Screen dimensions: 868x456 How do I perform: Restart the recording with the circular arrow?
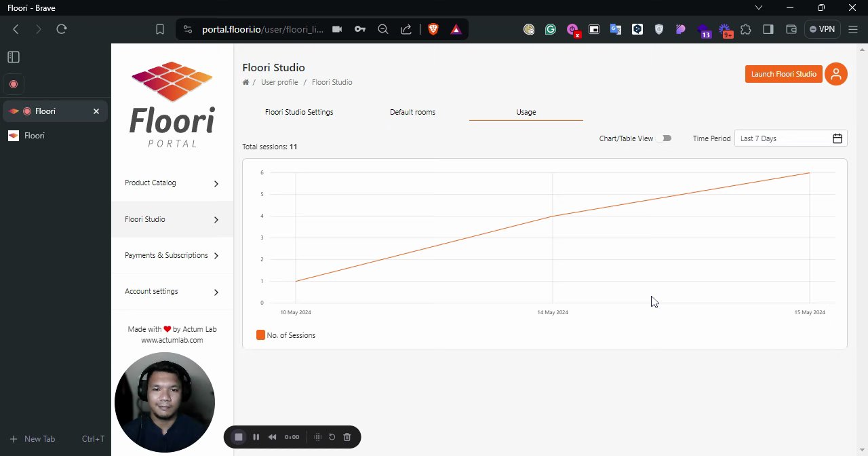tap(332, 437)
